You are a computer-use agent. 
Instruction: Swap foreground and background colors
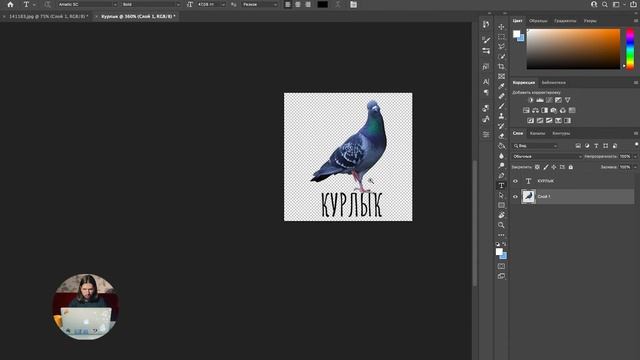tap(504, 244)
